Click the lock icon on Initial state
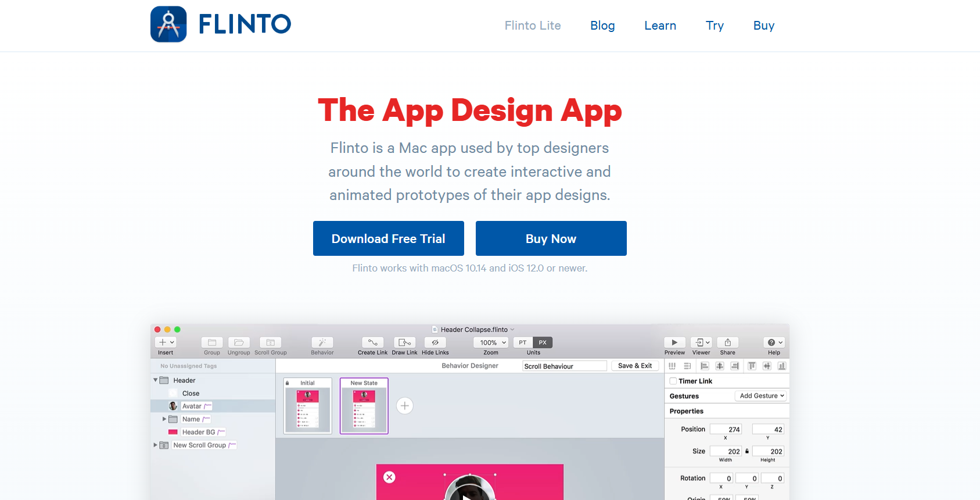Viewport: 980px width, 500px height. (288, 383)
